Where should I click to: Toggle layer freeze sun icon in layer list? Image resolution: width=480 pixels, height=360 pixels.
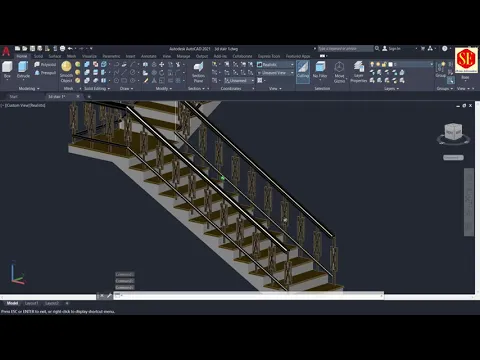coord(378,64)
